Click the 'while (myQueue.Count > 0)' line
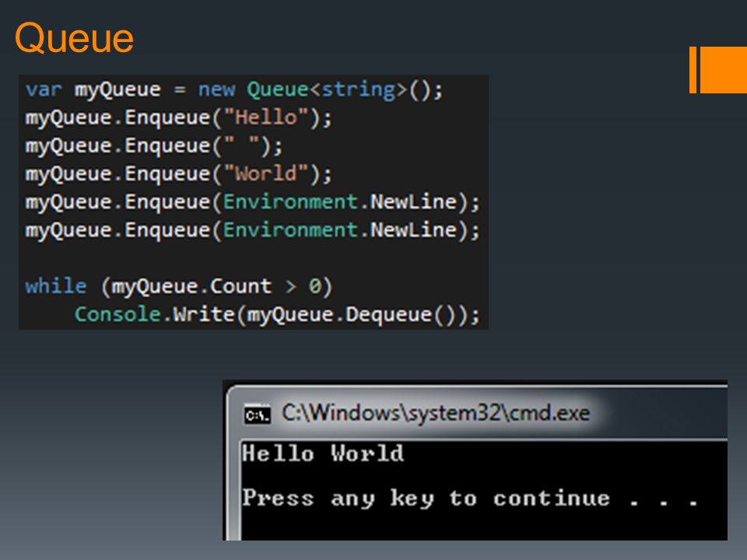This screenshot has width=747, height=560. 179,286
